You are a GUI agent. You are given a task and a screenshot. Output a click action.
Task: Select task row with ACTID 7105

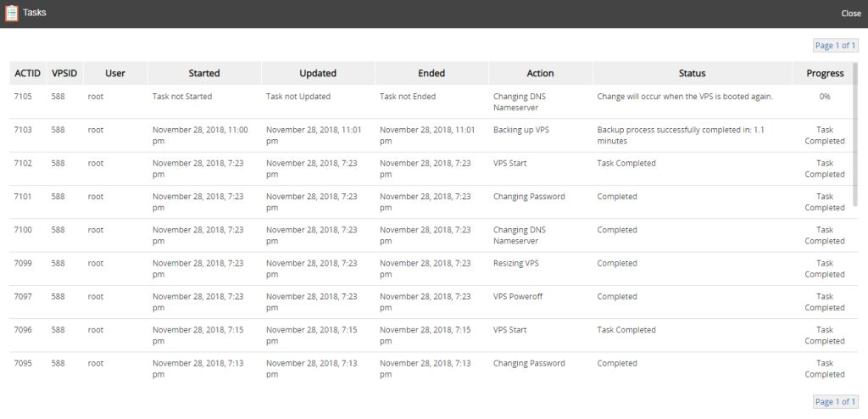23,97
